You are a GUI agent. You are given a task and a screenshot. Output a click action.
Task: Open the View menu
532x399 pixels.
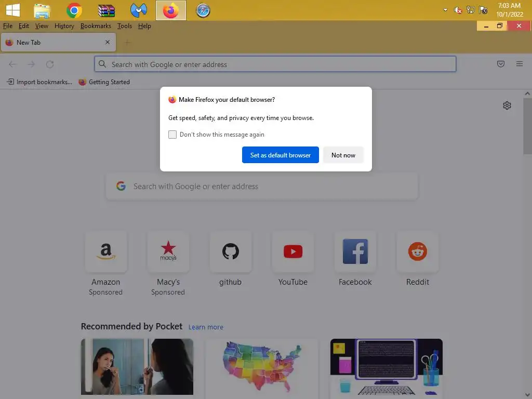click(x=42, y=26)
